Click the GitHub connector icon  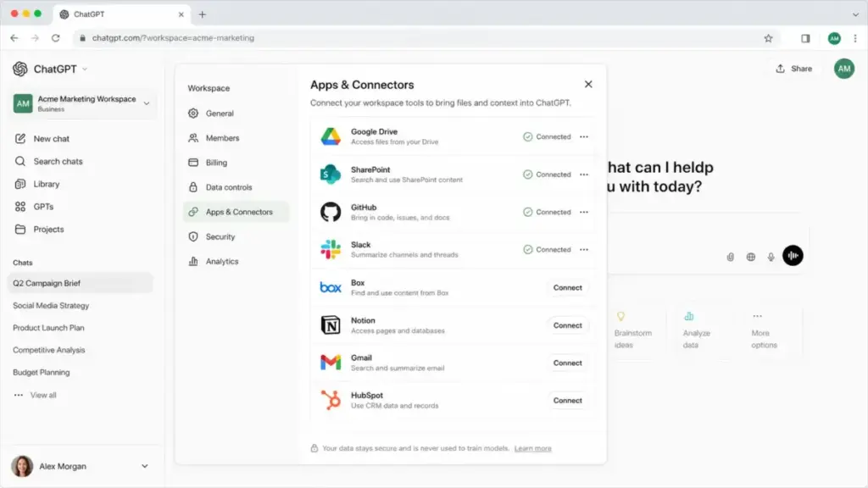pyautogui.click(x=331, y=212)
